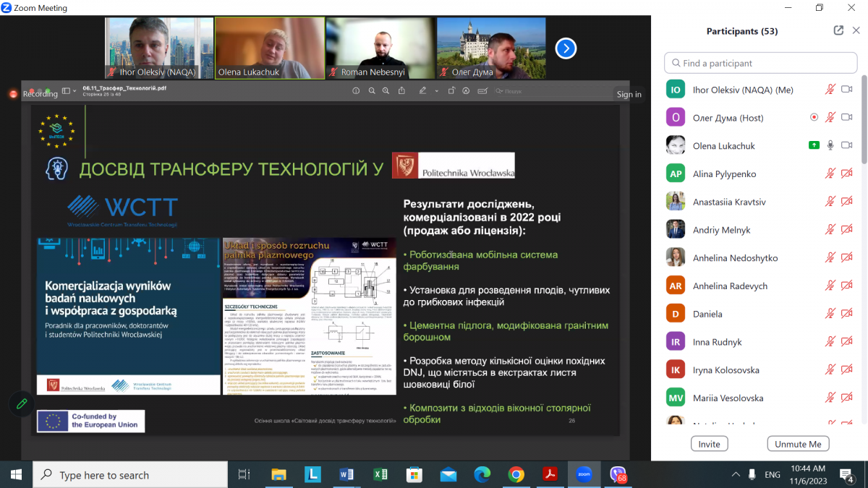Open Google Chrome from the taskbar
868x488 pixels.
(x=516, y=475)
